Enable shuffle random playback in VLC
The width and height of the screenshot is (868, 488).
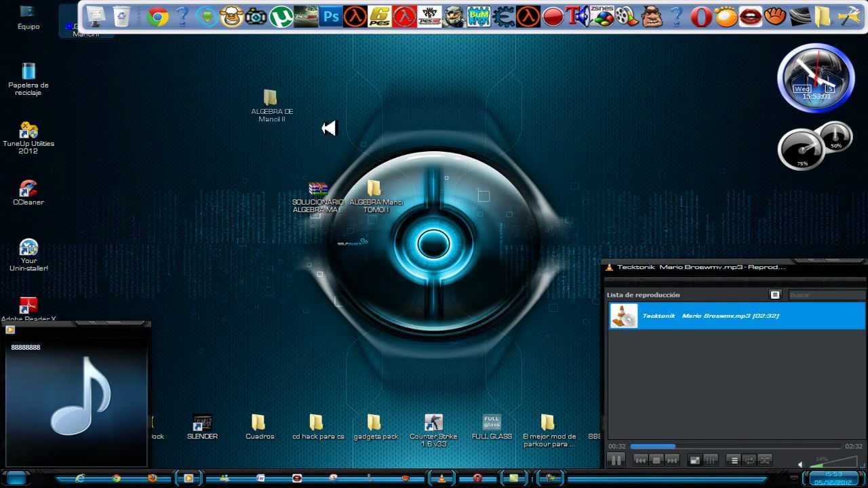click(x=765, y=460)
